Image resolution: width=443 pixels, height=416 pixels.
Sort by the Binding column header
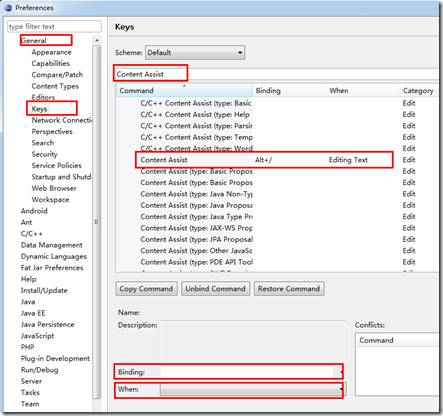click(289, 91)
